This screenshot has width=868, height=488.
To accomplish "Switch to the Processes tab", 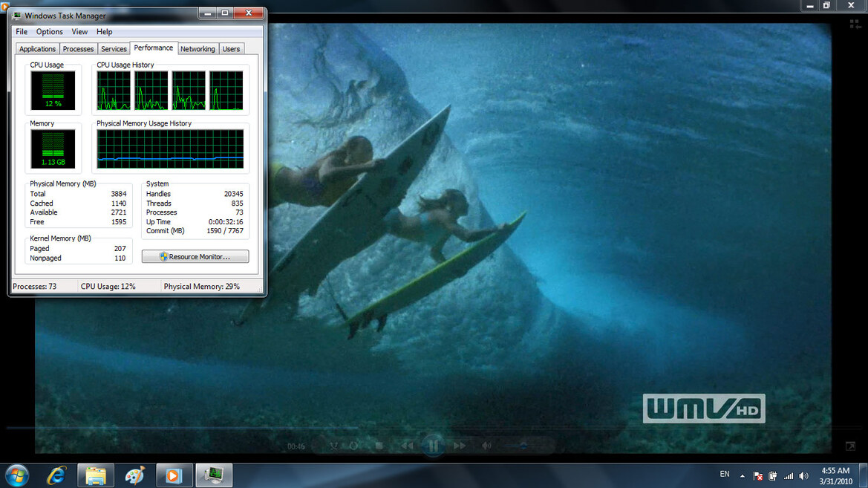I will (78, 49).
